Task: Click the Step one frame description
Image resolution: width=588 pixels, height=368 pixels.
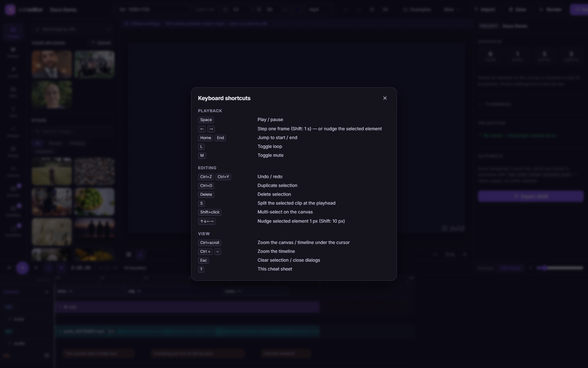Action: click(x=319, y=129)
